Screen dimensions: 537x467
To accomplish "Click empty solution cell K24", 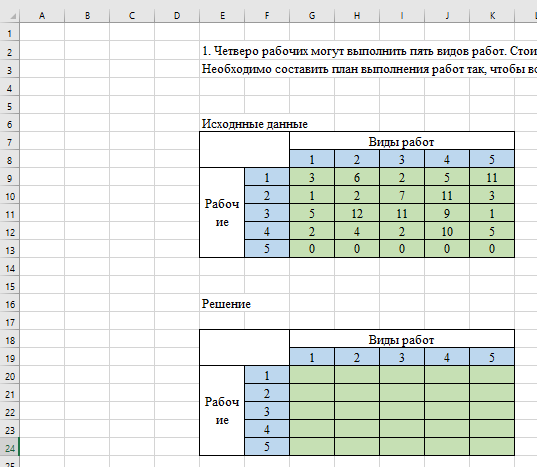I will (x=492, y=447).
